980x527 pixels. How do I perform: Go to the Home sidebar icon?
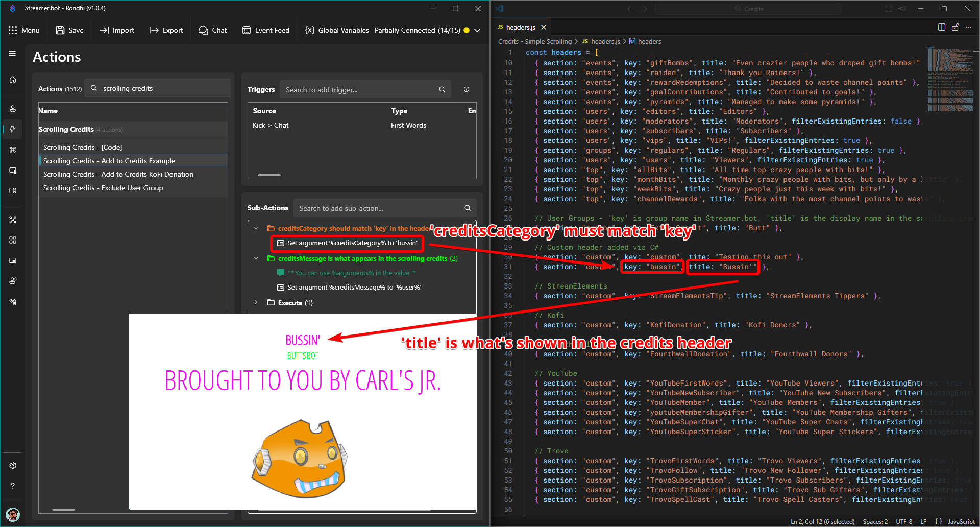[x=13, y=79]
